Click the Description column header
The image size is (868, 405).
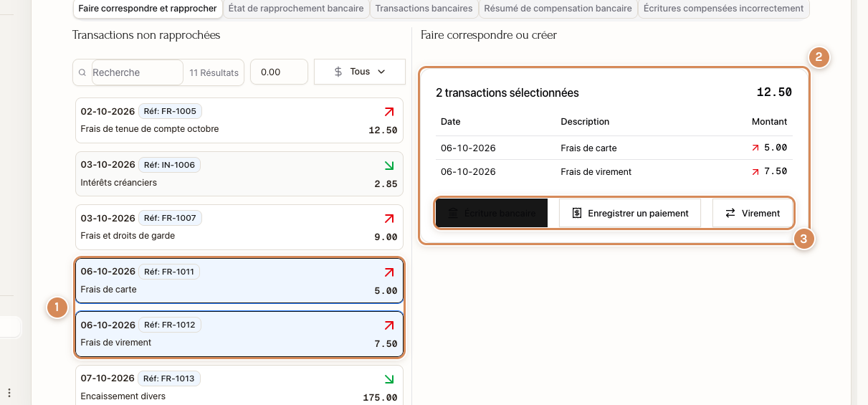coord(585,122)
